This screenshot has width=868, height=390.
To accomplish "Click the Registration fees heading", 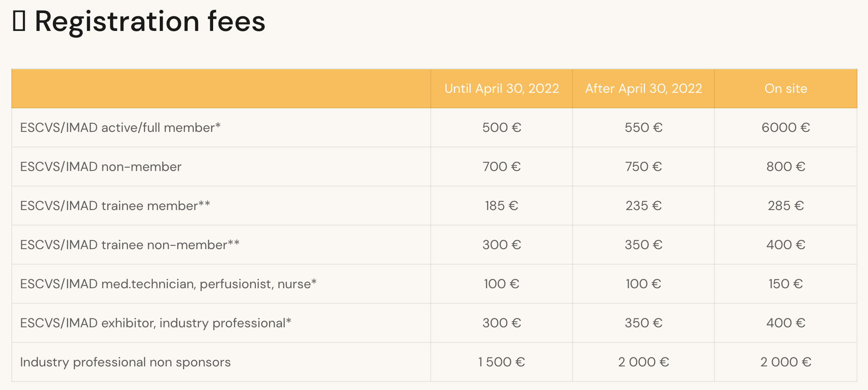I will pyautogui.click(x=150, y=21).
